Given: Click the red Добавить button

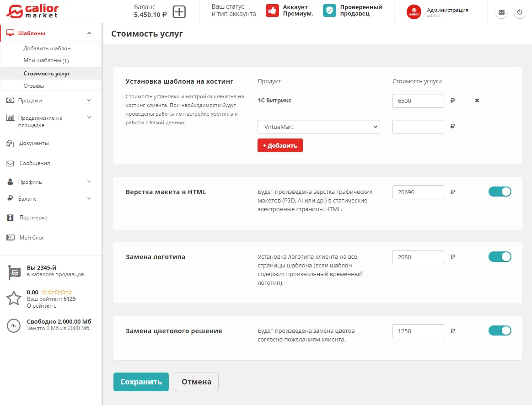Looking at the screenshot, I should click(280, 145).
